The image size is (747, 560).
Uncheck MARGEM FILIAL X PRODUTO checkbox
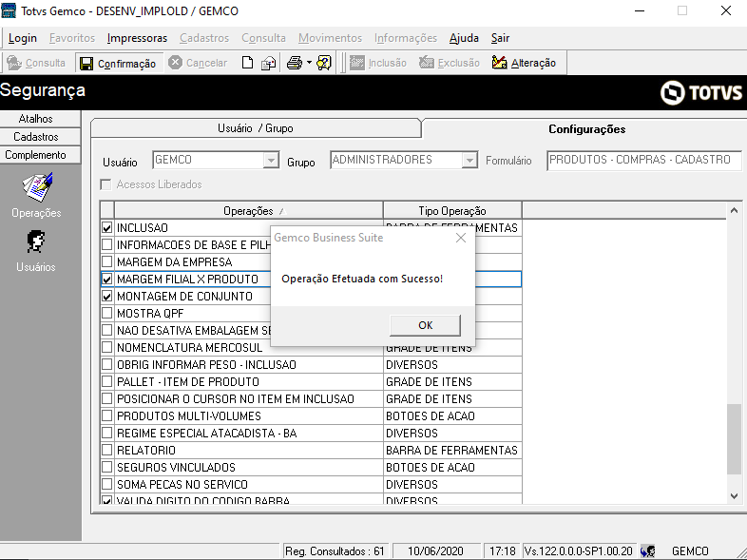pyautogui.click(x=107, y=280)
